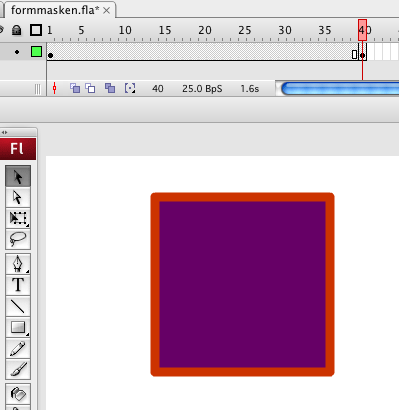Switch to formmasken.fla document tab

point(55,10)
